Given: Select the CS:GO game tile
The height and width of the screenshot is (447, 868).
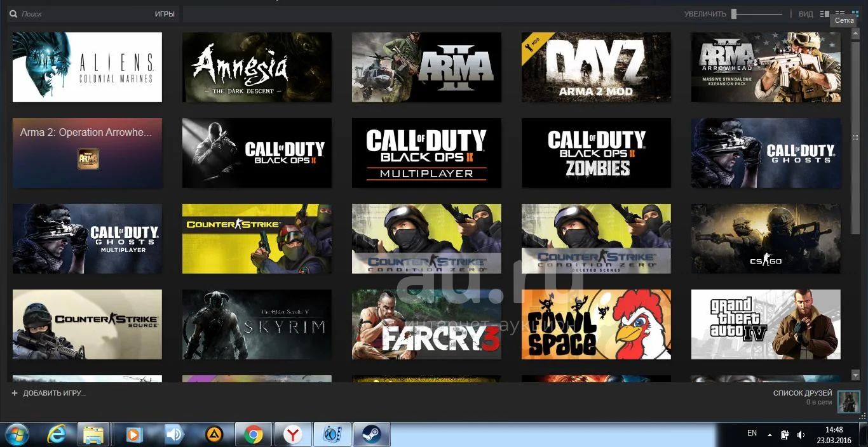Looking at the screenshot, I should pos(766,239).
